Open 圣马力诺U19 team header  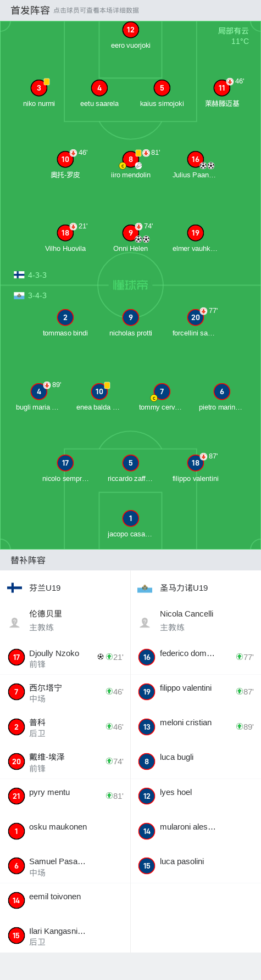[x=196, y=588]
